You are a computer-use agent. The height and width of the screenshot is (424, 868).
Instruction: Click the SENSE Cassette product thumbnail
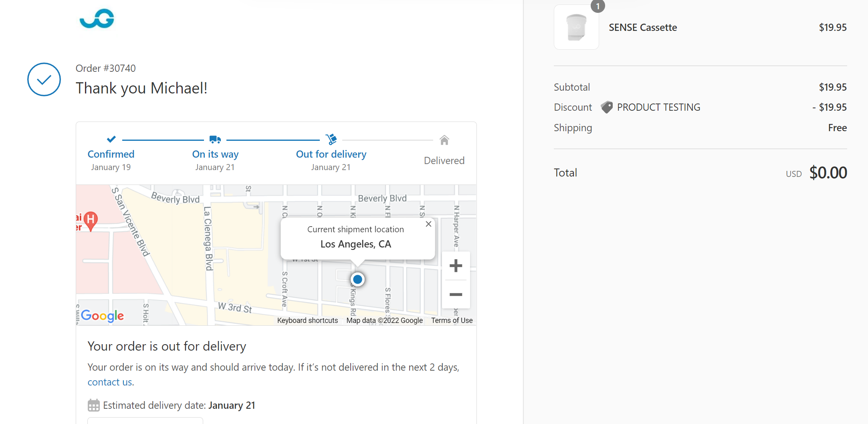576,27
